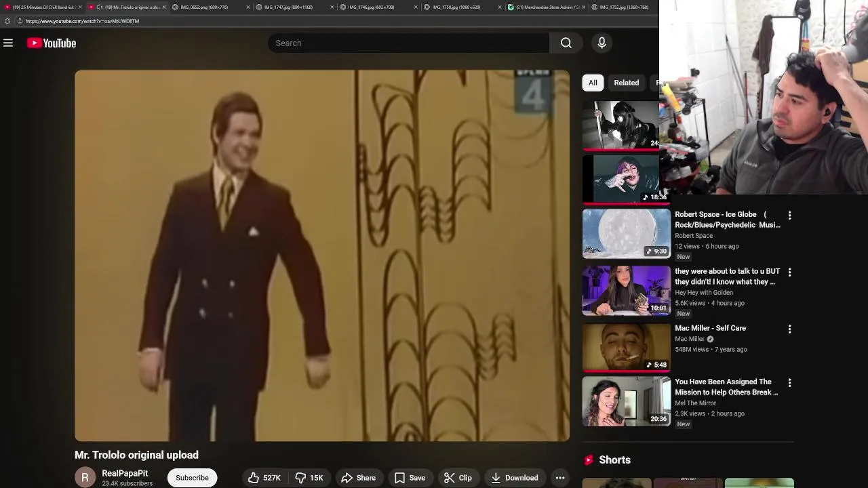Share the Mr. Trololo video

click(358, 478)
